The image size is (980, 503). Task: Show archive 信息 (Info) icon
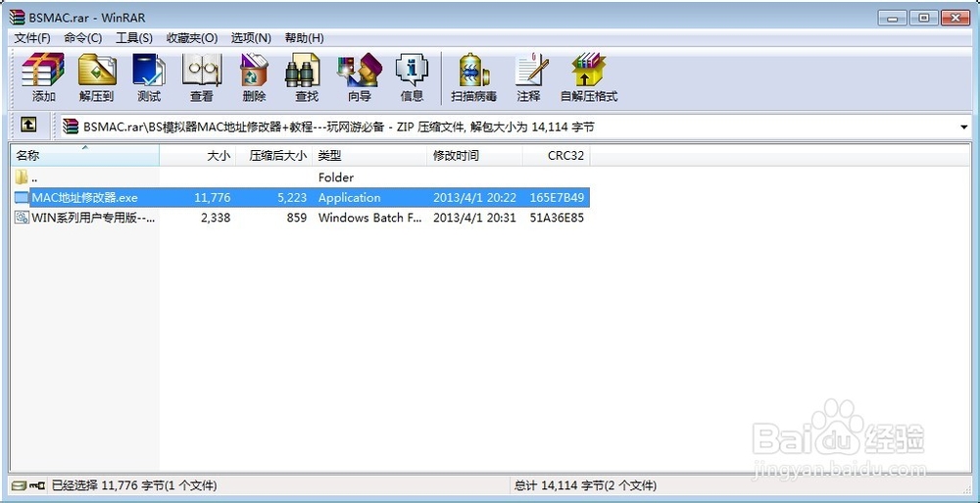tap(412, 70)
